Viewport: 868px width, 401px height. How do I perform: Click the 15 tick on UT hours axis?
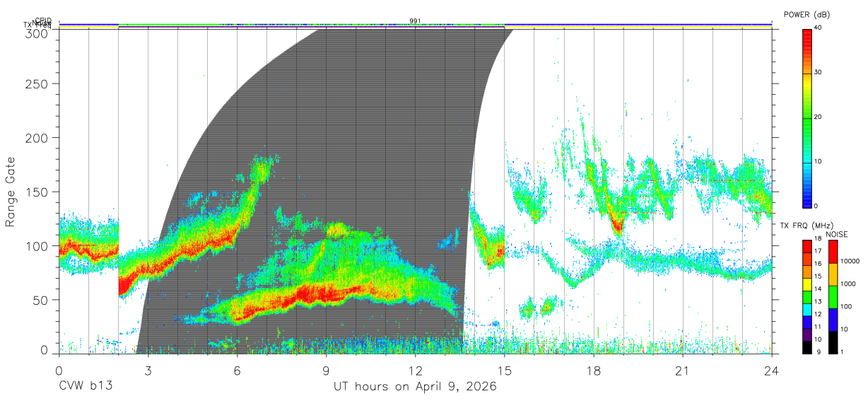point(505,370)
